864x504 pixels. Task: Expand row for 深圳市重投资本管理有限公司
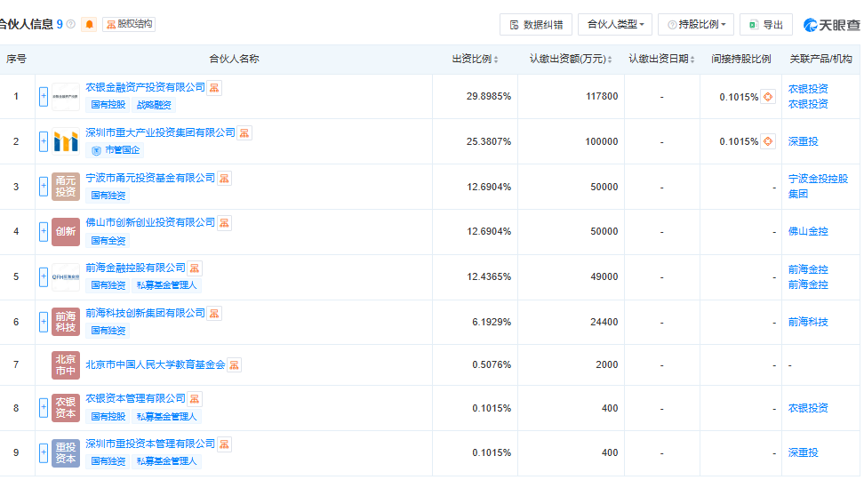[x=44, y=452]
